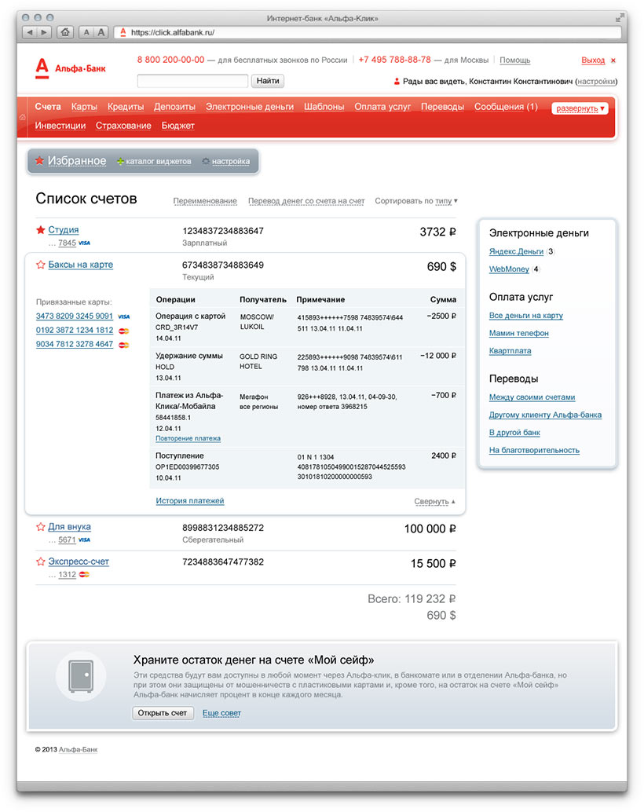Go back using browser back arrow

point(30,32)
